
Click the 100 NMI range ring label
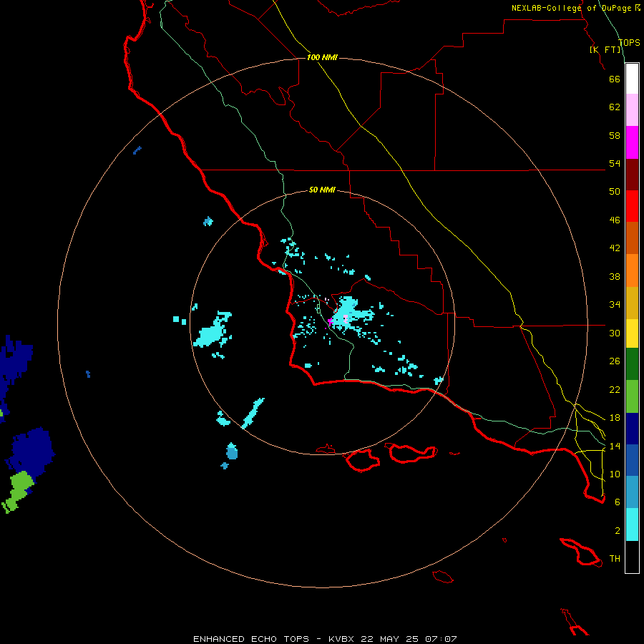[322, 57]
